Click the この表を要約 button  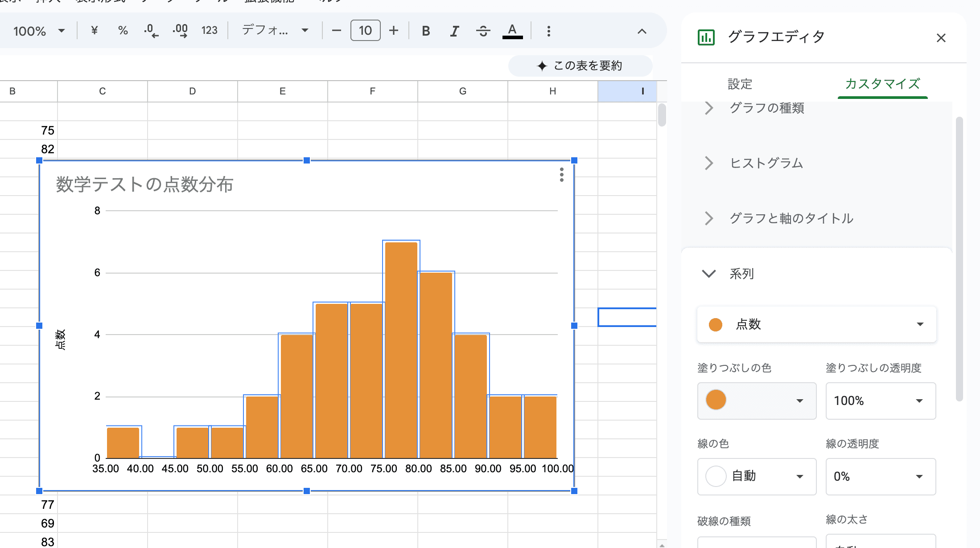tap(580, 66)
